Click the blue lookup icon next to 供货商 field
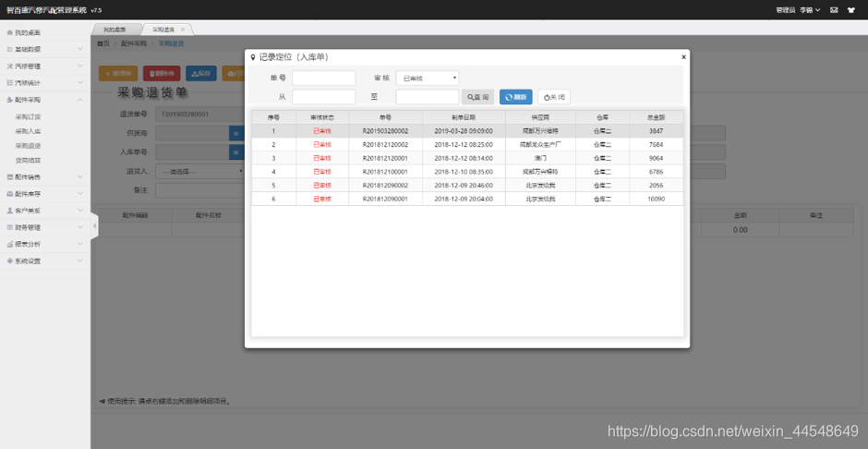The width and height of the screenshot is (868, 449). click(236, 133)
